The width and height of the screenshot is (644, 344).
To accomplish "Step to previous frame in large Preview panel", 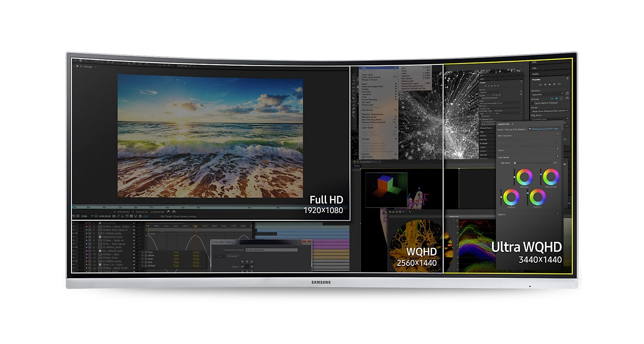I will point(545,84).
